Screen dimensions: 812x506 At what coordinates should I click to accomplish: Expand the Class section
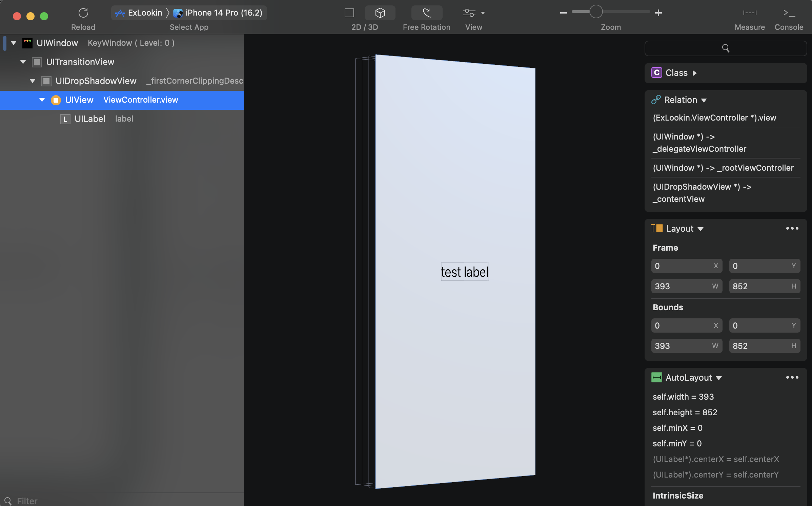pyautogui.click(x=694, y=73)
